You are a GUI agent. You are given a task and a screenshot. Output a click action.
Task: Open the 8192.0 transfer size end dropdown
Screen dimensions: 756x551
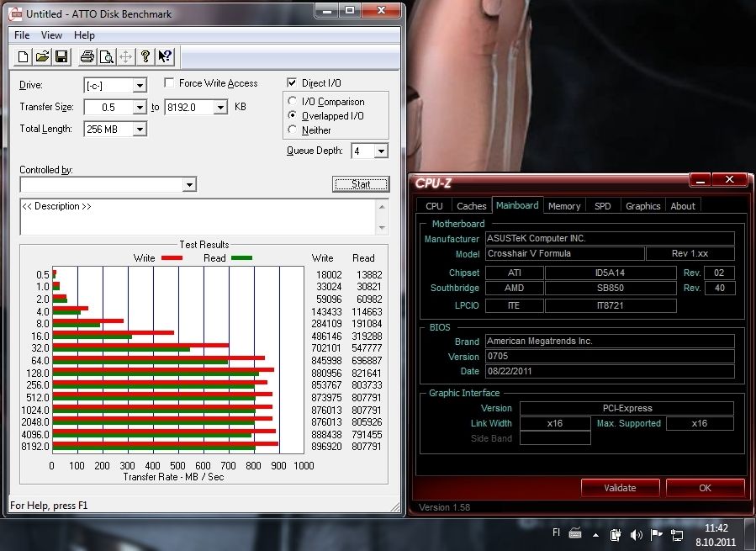click(x=220, y=107)
